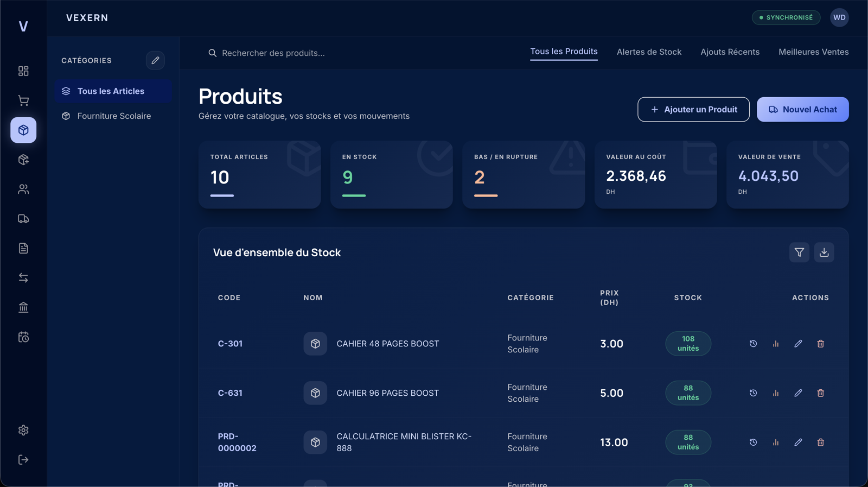Select Fourniture Scolaire category in sidebar
Viewport: 868px width, 487px height.
[113, 116]
